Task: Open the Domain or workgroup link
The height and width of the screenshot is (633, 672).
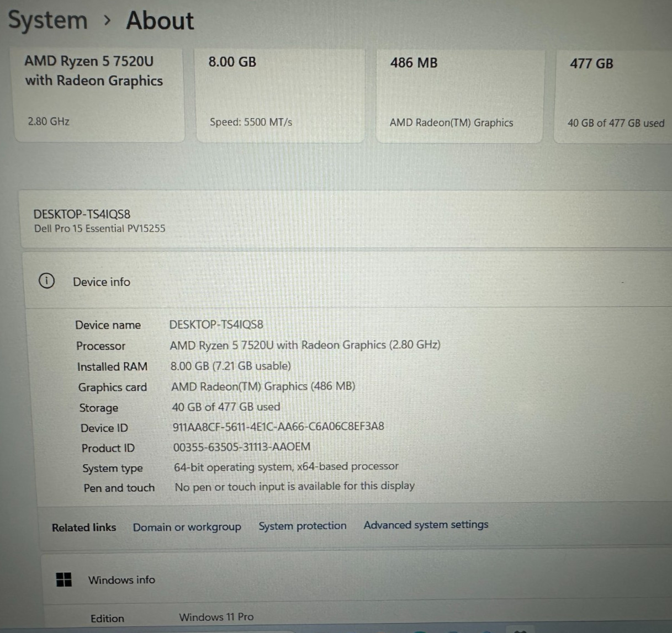Action: pos(187,527)
